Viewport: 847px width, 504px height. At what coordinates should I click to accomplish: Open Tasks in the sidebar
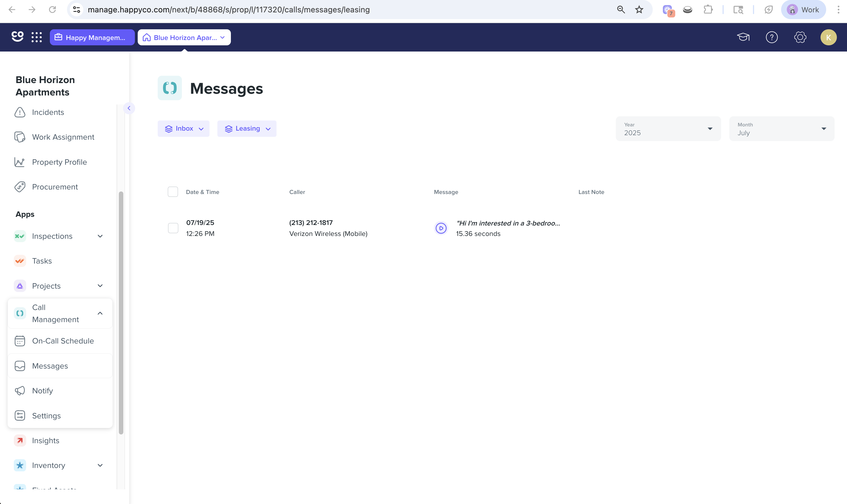coord(42,261)
